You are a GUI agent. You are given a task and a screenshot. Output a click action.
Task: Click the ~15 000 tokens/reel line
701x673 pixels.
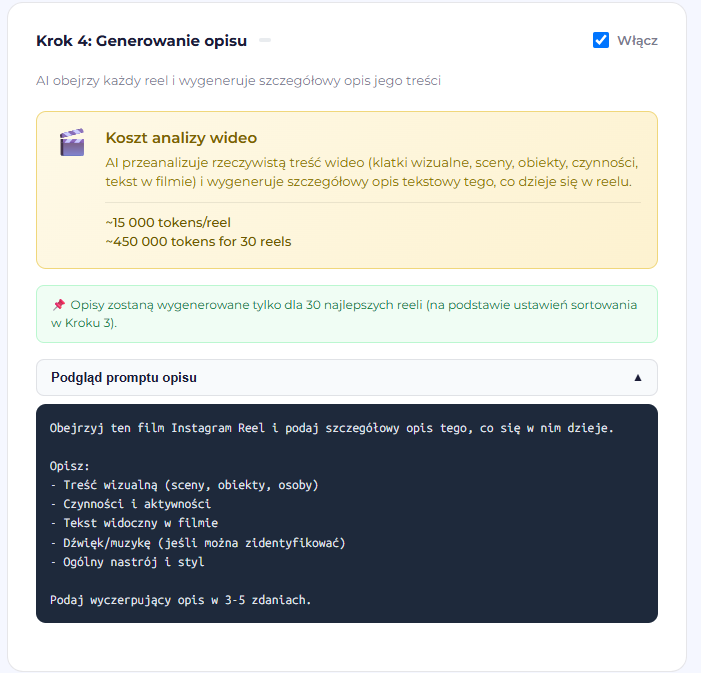[168, 222]
